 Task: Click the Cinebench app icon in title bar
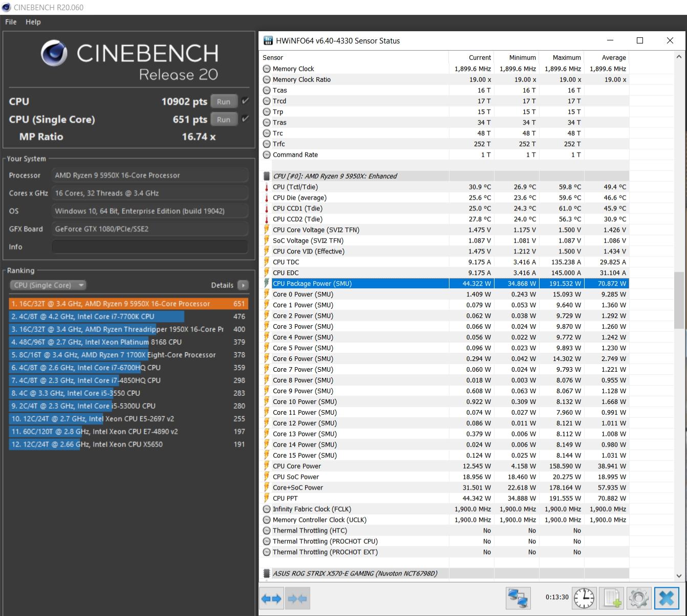[7, 7]
